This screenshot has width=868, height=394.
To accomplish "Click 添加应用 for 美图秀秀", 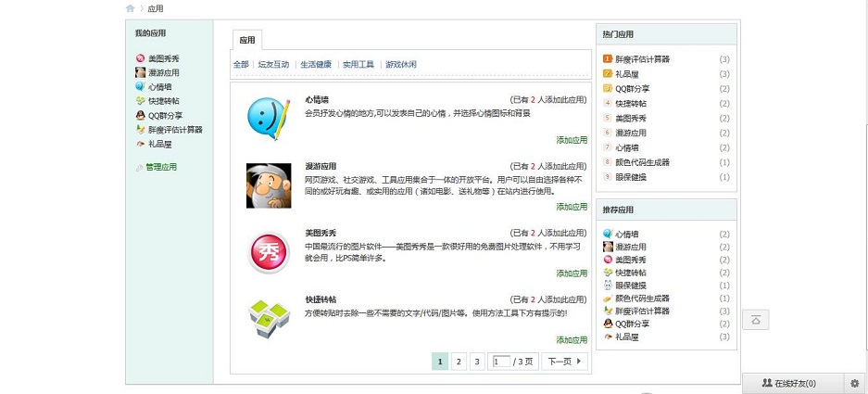I will coord(572,273).
